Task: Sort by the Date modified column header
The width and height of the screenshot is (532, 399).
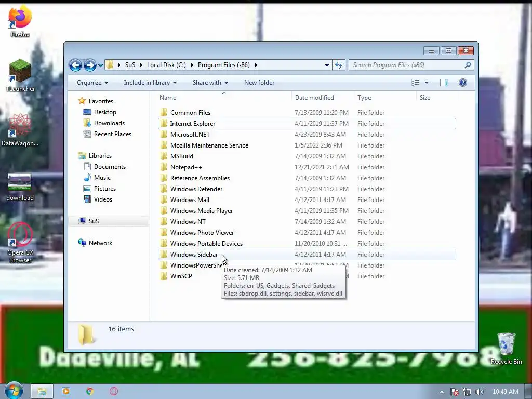Action: (322, 97)
